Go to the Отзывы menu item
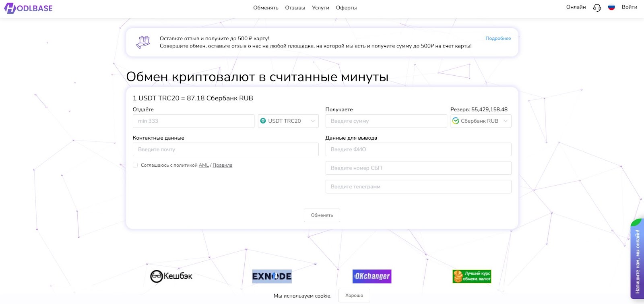644x304 pixels. 295,8
